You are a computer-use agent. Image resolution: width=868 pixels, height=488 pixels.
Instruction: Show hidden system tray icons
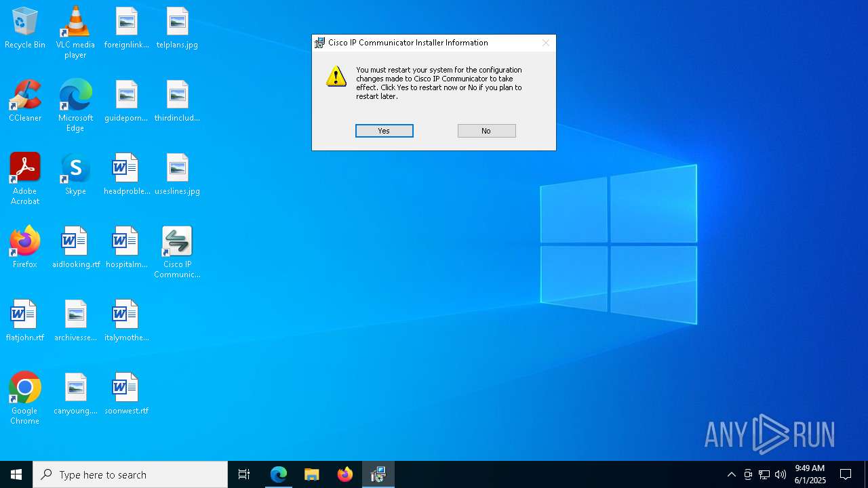(x=731, y=474)
